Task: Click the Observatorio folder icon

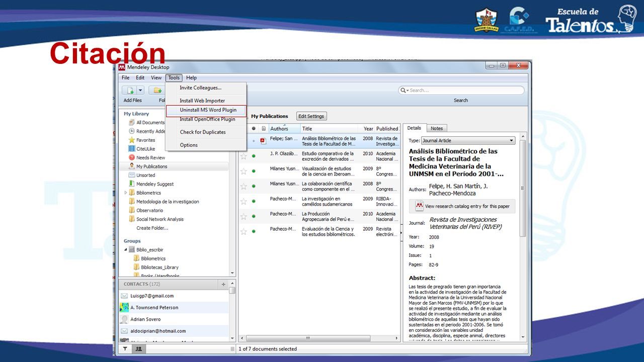Action: point(132,210)
